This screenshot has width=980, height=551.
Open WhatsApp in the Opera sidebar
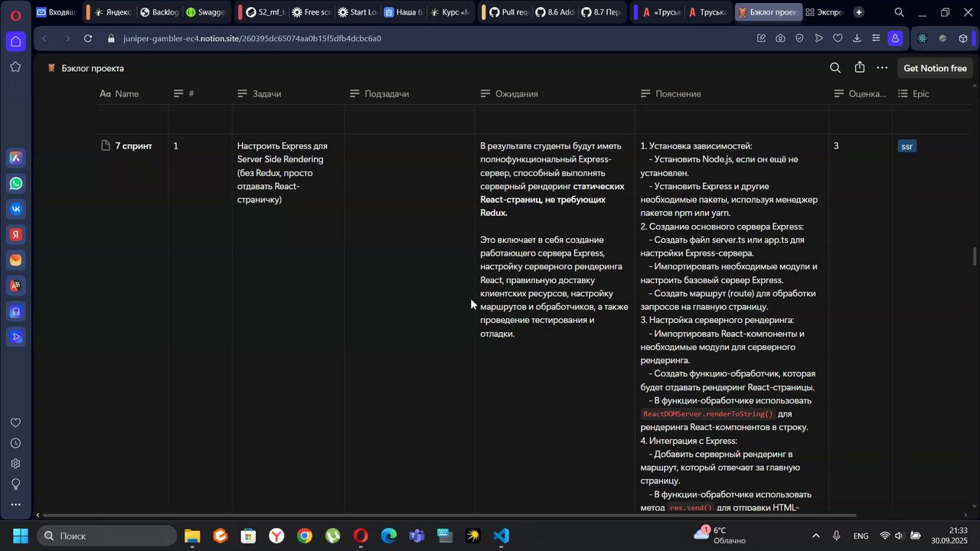[15, 184]
